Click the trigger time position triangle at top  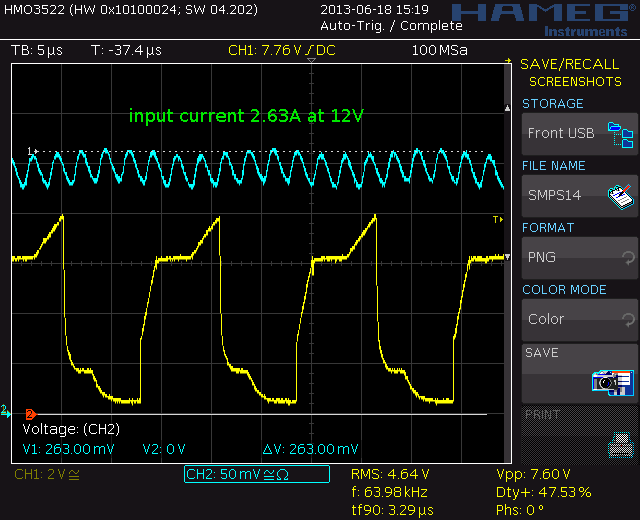pos(311,60)
